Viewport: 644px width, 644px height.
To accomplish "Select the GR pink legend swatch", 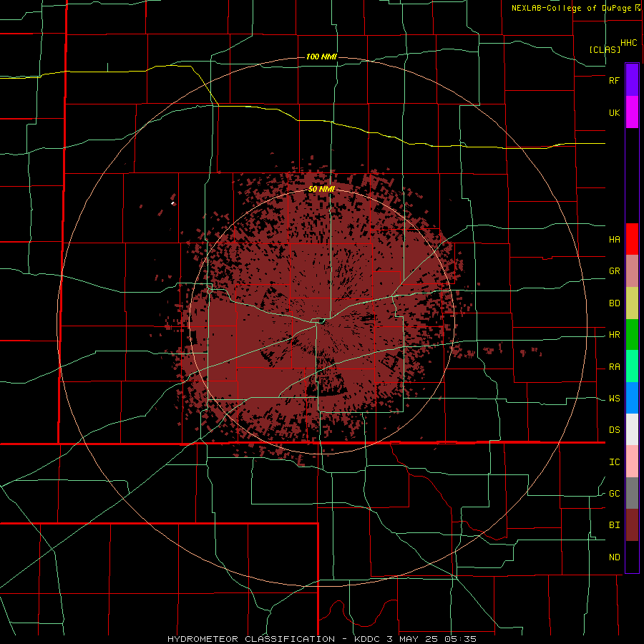I will click(632, 271).
